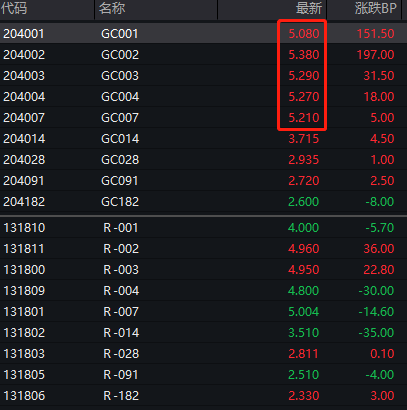Select the GC004 row
The width and height of the screenshot is (407, 410).
click(x=203, y=96)
